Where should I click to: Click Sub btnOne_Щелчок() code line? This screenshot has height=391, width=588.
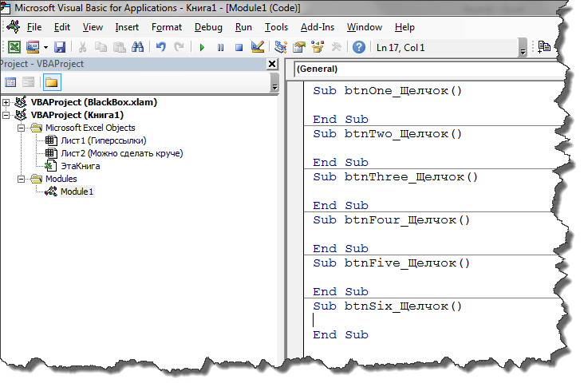point(388,91)
